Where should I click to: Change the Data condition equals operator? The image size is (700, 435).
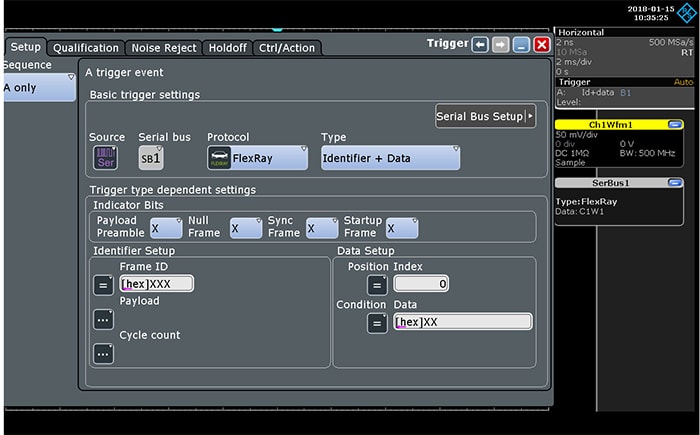[377, 323]
